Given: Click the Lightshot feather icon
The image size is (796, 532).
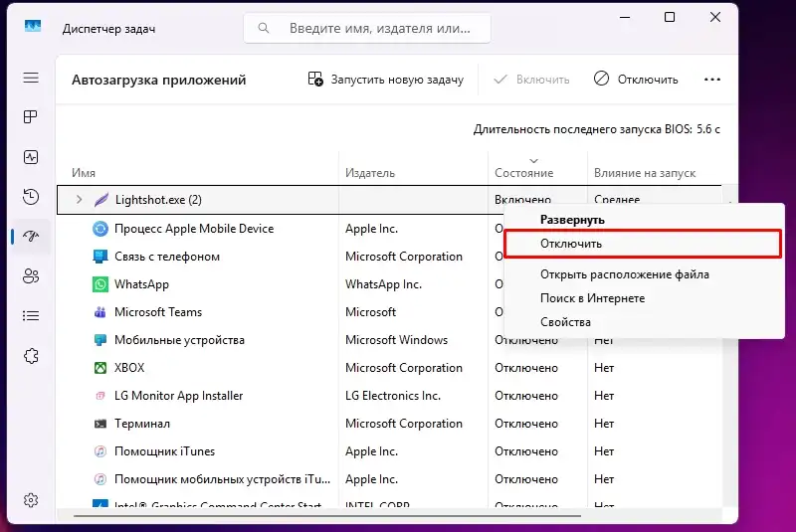Looking at the screenshot, I should [101, 200].
